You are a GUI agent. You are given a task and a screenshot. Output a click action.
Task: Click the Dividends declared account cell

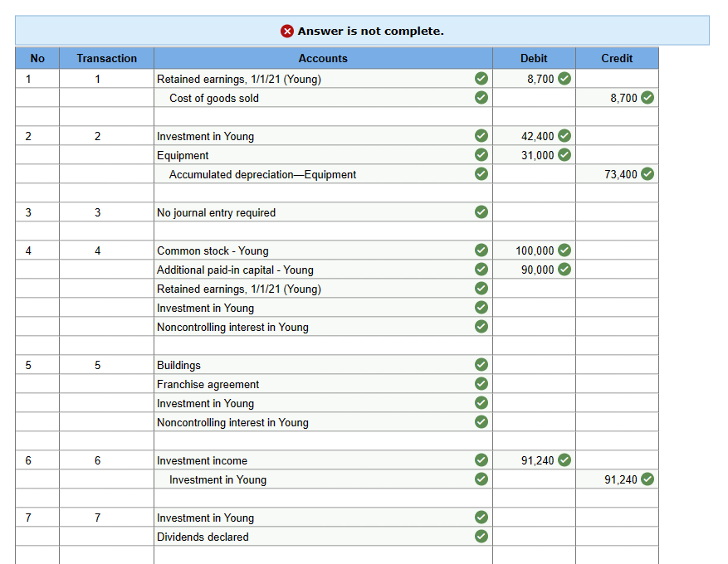(323, 537)
